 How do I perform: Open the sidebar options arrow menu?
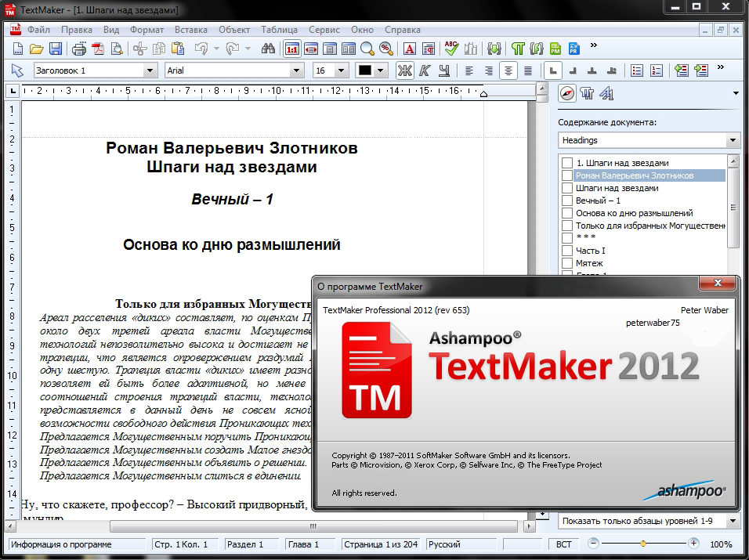pyautogui.click(x=736, y=93)
